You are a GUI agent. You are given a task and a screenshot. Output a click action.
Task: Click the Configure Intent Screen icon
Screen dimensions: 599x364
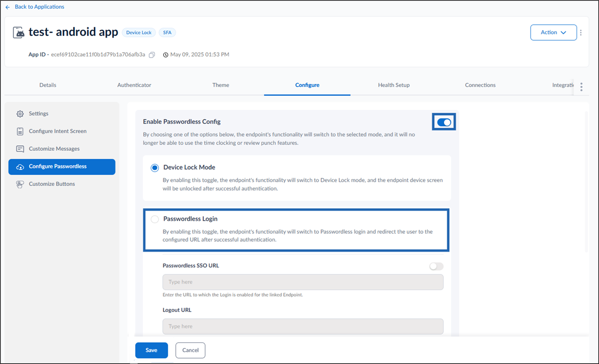coord(20,131)
